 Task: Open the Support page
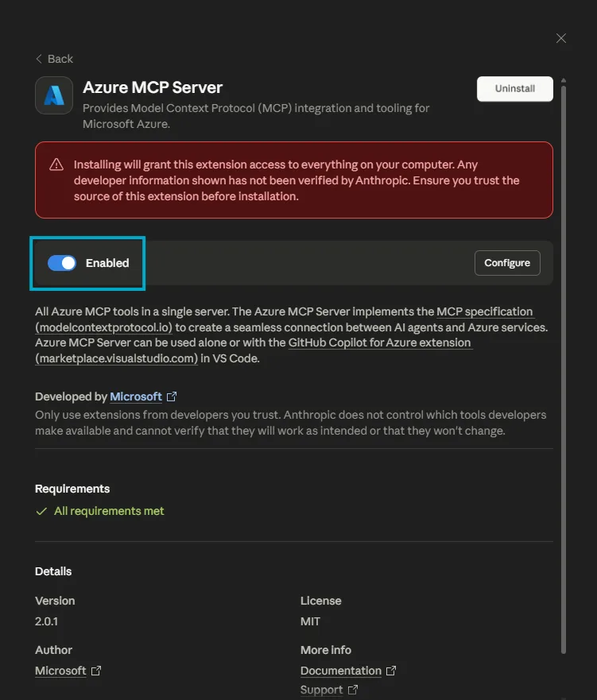click(x=322, y=690)
